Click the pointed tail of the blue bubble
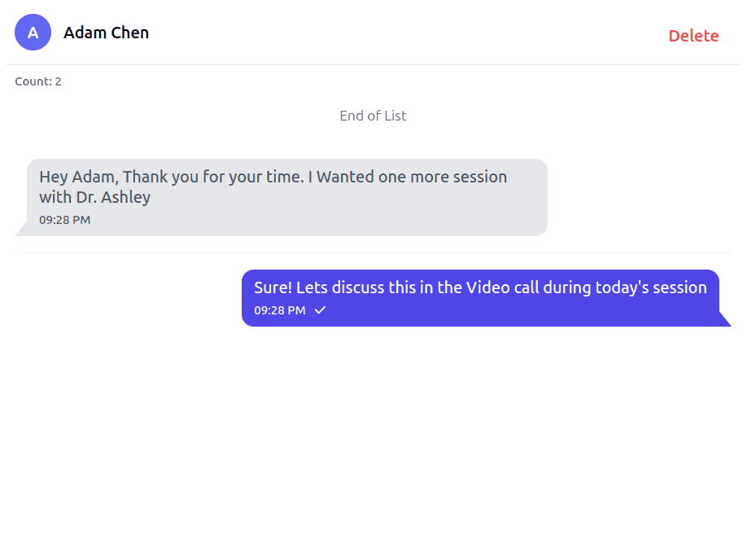Screen dimensions: 756x540 725,319
